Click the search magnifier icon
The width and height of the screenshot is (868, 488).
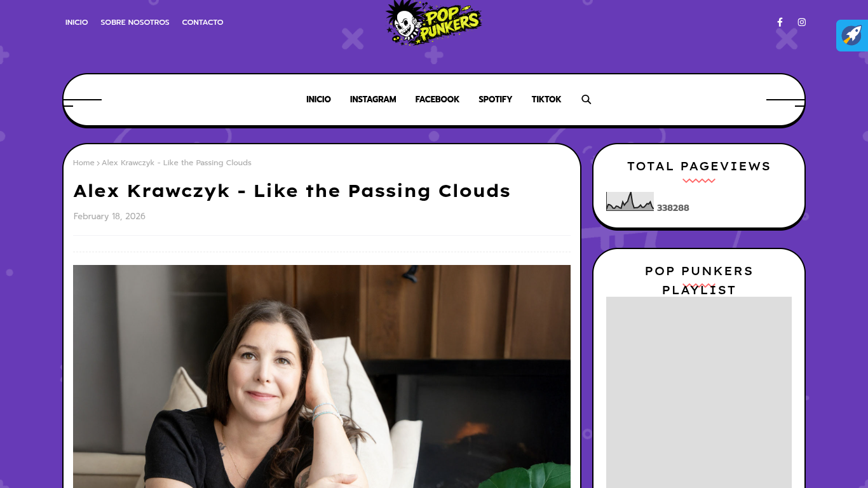[587, 99]
